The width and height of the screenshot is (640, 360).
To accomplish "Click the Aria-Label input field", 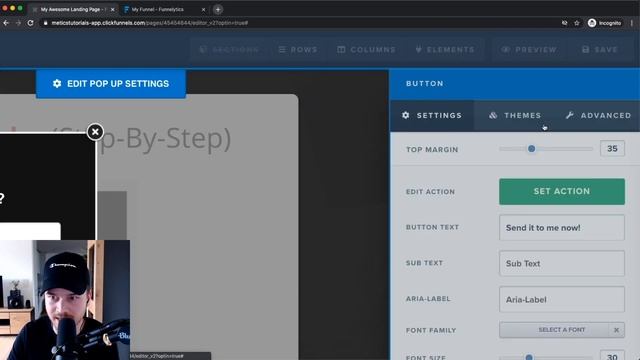I will point(562,300).
